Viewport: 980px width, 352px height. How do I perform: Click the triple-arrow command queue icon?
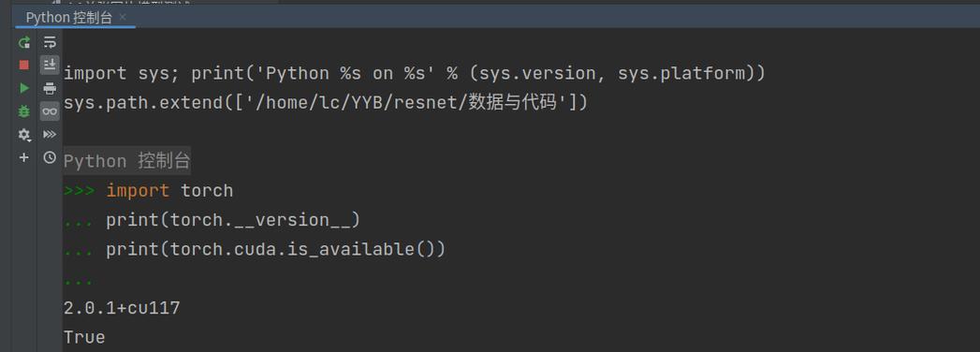(50, 135)
